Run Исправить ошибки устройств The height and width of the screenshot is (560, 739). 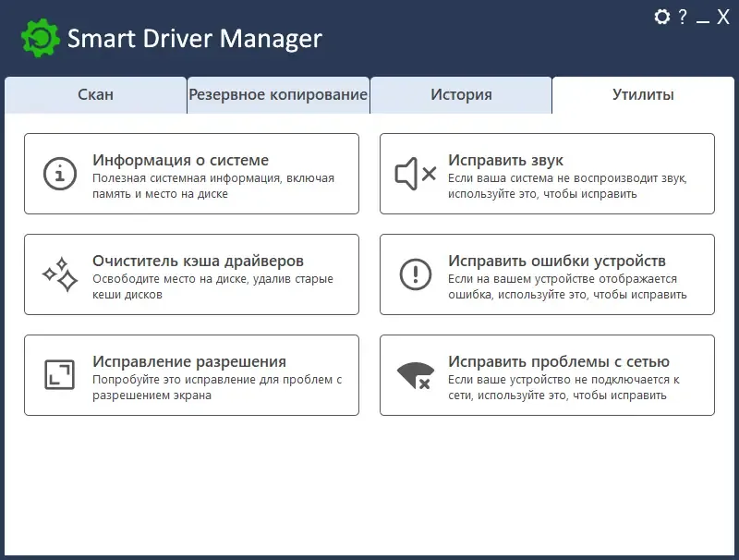[545, 274]
